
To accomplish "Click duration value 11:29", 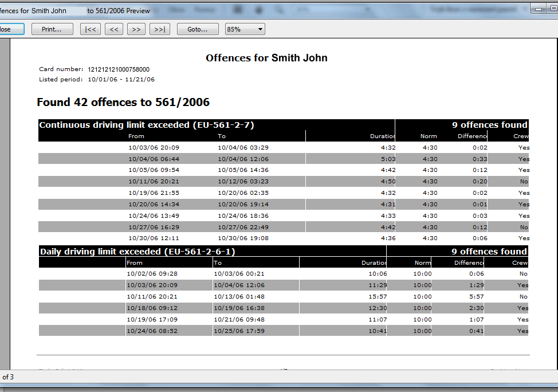I will pyautogui.click(x=378, y=285).
